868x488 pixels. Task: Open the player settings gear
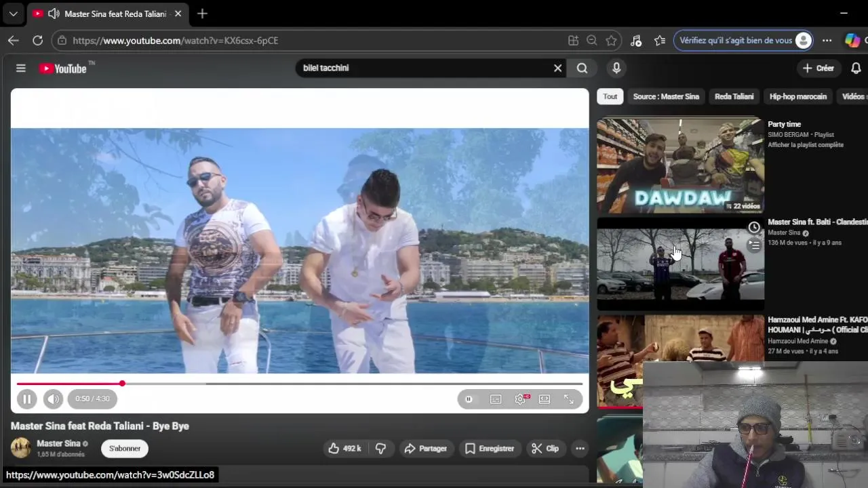pos(520,399)
